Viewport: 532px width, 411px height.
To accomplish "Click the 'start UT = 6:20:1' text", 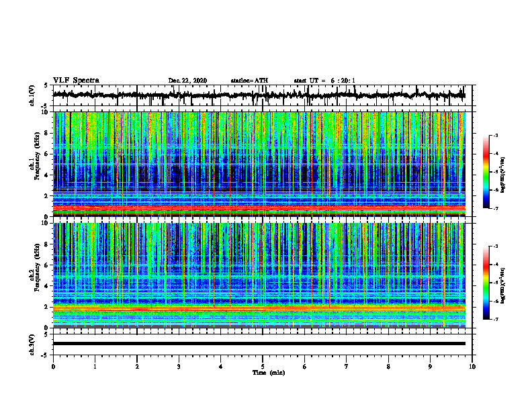I will [324, 81].
